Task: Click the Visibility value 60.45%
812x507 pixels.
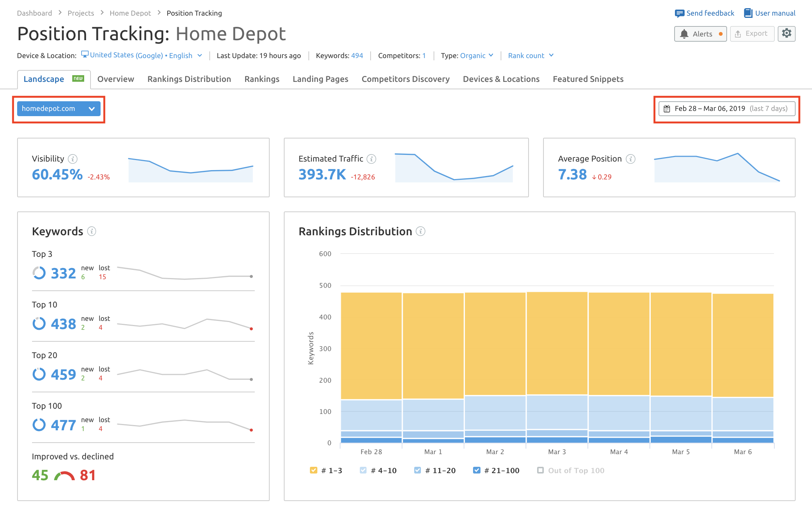Action: pos(57,175)
